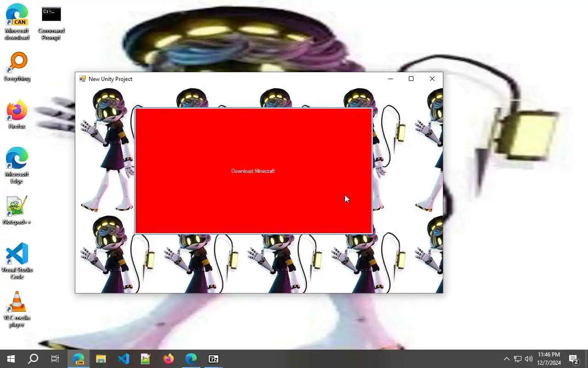Open the Minecraft download desktop shortcut
The height and width of the screenshot is (368, 588).
click(x=17, y=22)
